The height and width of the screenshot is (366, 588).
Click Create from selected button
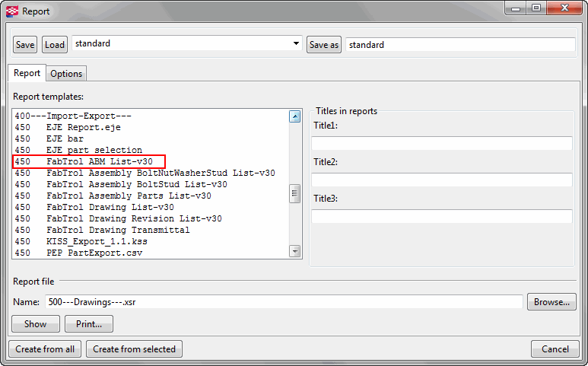pyautogui.click(x=134, y=349)
